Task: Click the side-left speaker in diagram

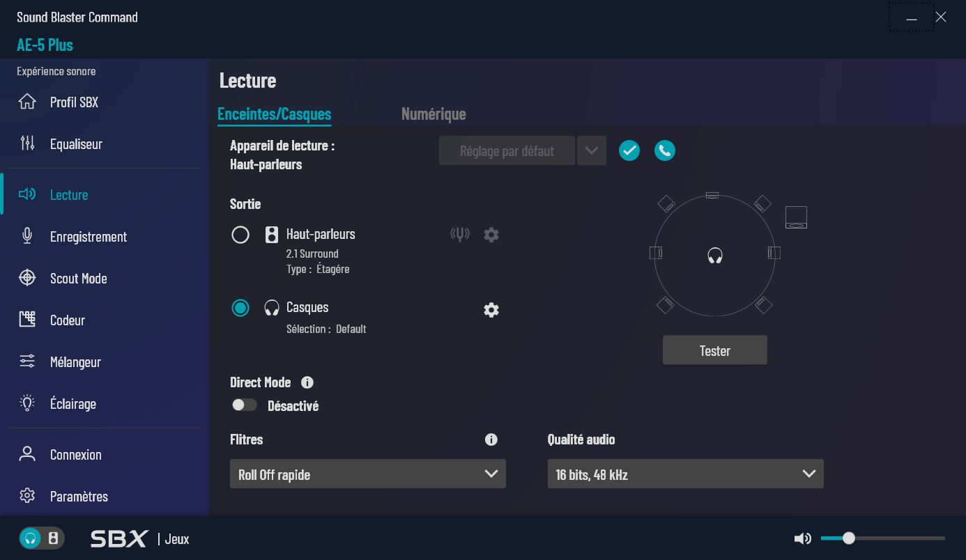Action: pos(656,252)
